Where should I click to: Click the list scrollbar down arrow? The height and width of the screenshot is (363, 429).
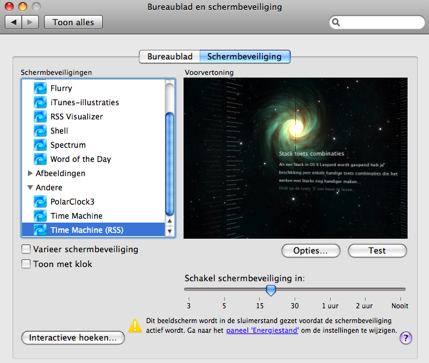point(170,231)
